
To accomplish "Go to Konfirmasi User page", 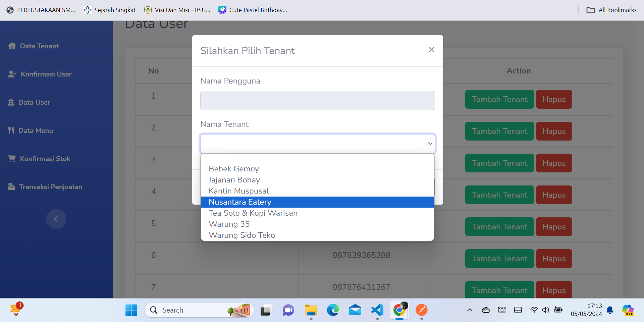I will [46, 74].
